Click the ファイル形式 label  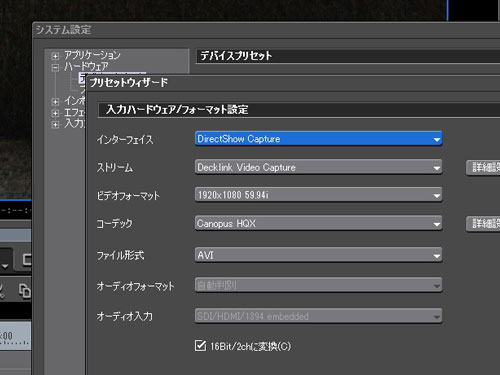pyautogui.click(x=120, y=256)
